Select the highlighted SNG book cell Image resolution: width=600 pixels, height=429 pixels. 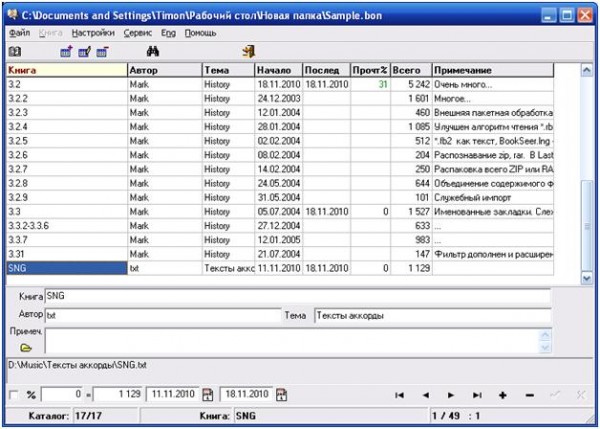(67, 268)
